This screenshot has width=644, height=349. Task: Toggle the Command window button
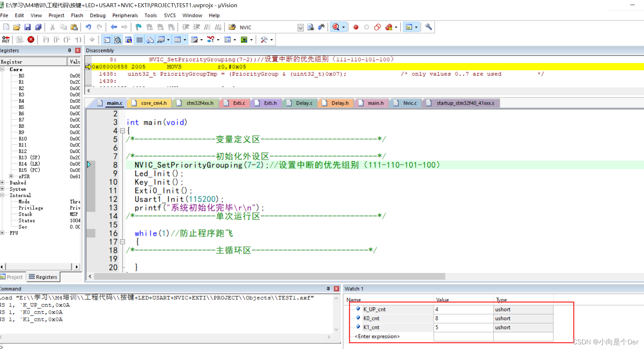click(x=107, y=40)
